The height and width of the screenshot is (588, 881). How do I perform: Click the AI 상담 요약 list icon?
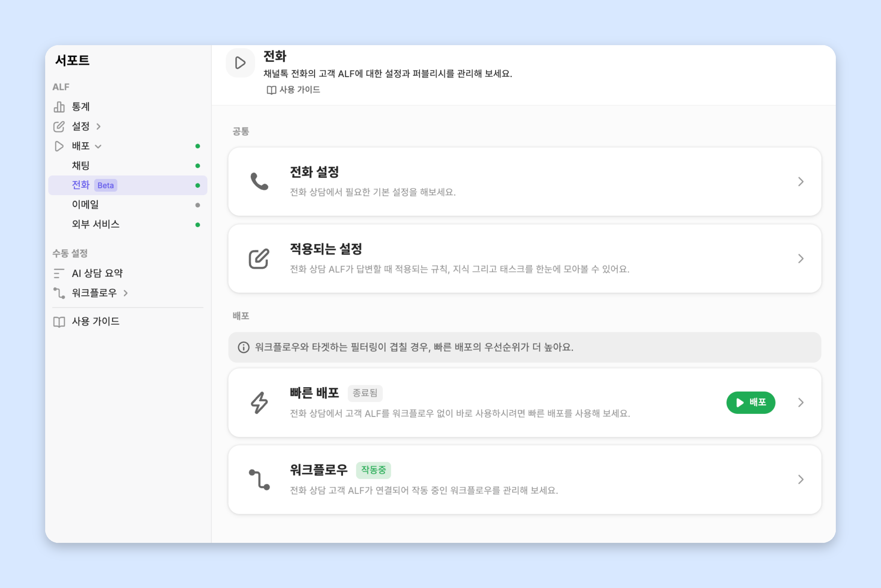pyautogui.click(x=59, y=273)
